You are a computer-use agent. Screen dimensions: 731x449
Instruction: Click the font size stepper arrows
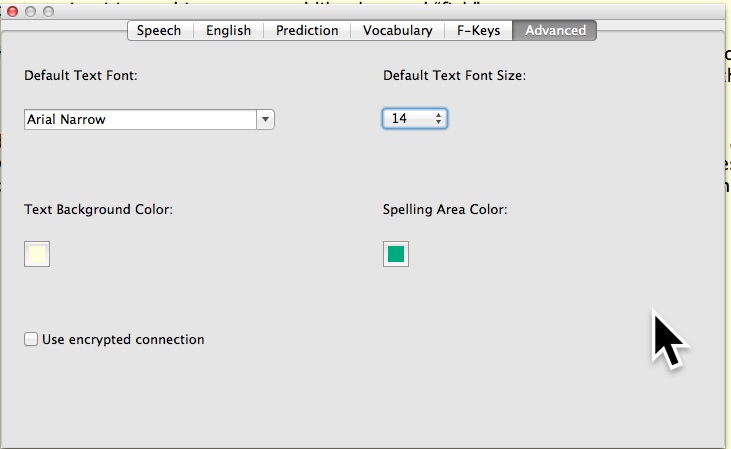point(438,119)
